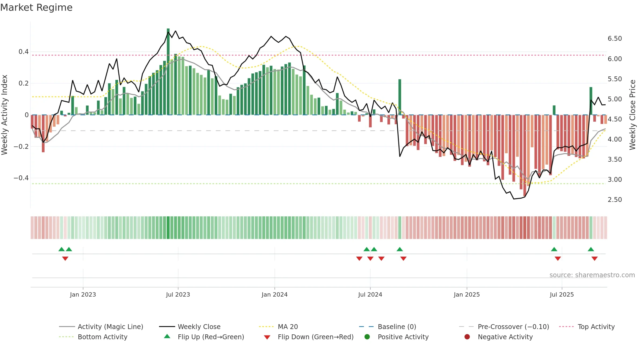
Task: Click Positive Activity green circle legend icon
Action: (367, 337)
